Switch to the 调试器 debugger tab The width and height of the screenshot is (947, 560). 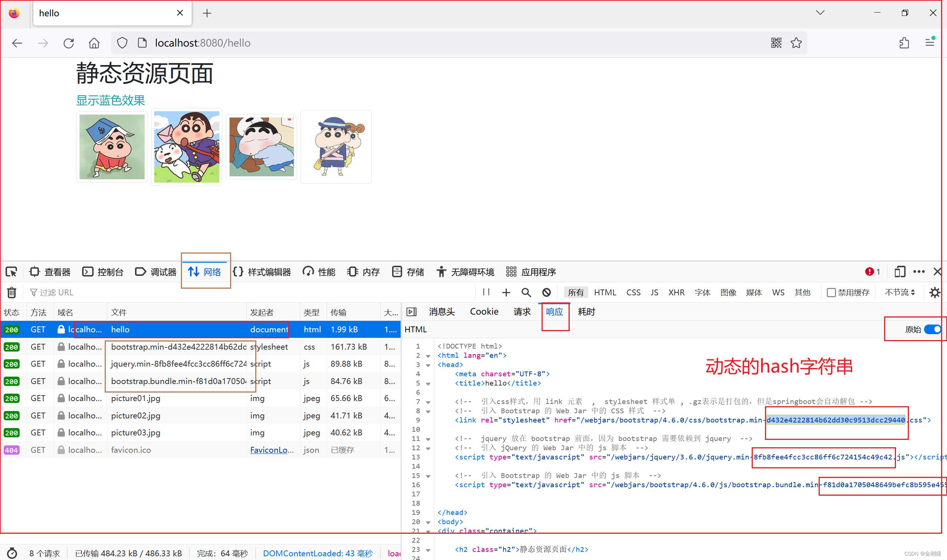pos(156,272)
